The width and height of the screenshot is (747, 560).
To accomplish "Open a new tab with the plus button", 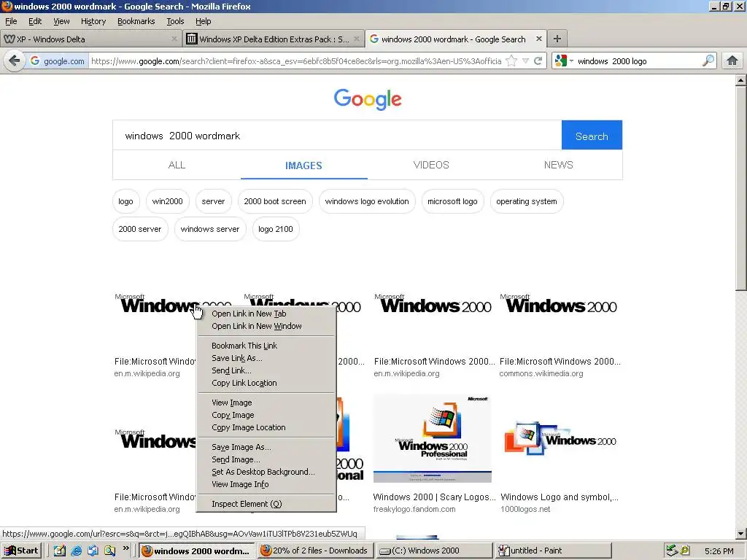I will click(557, 39).
